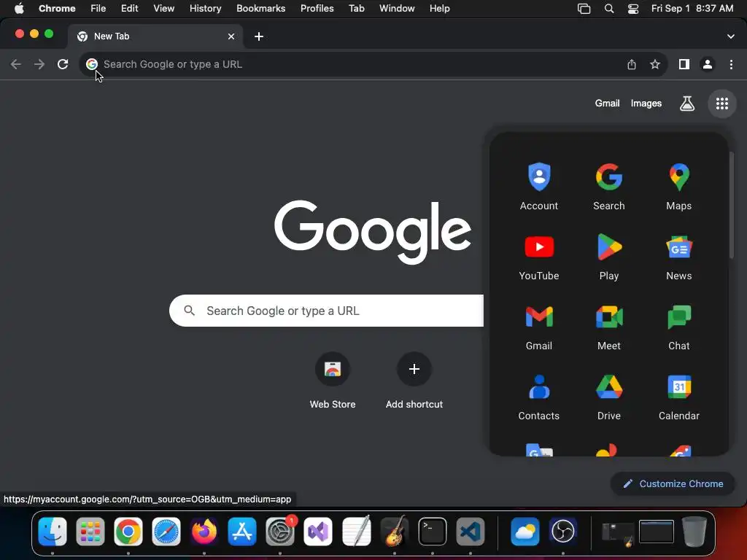The image size is (747, 560).
Task: Open the Gmail app icon in the apps grid
Action: point(539,327)
